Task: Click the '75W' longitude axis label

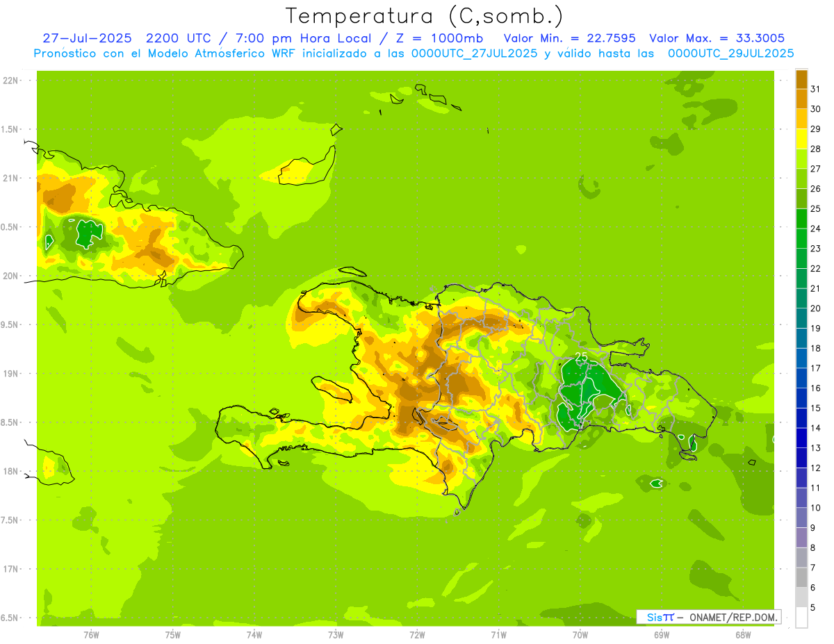Action: [173, 634]
